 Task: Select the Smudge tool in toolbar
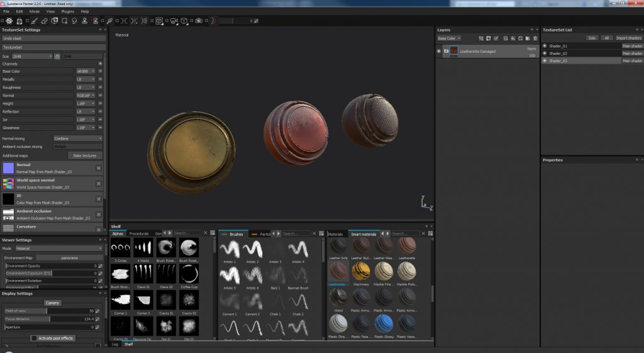(74, 21)
